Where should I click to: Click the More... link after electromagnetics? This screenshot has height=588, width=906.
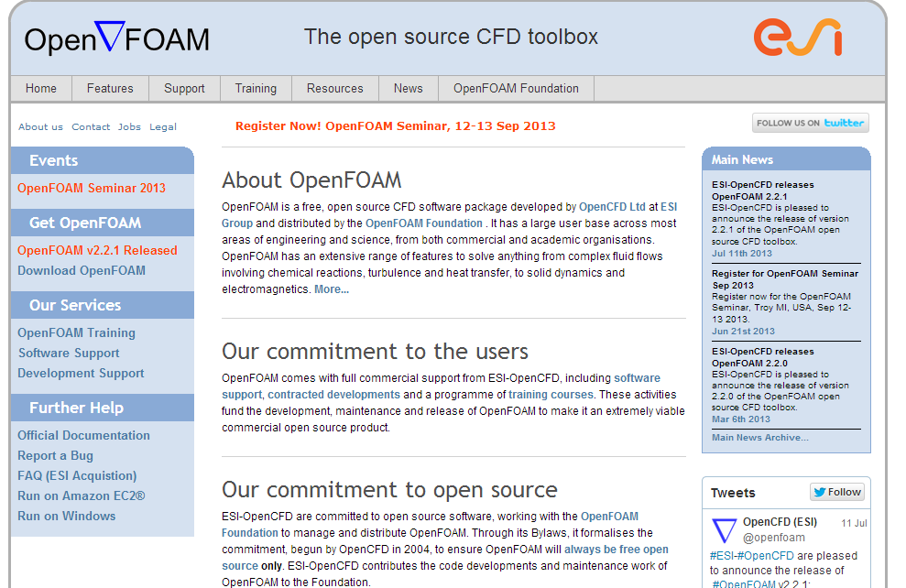[x=332, y=289]
